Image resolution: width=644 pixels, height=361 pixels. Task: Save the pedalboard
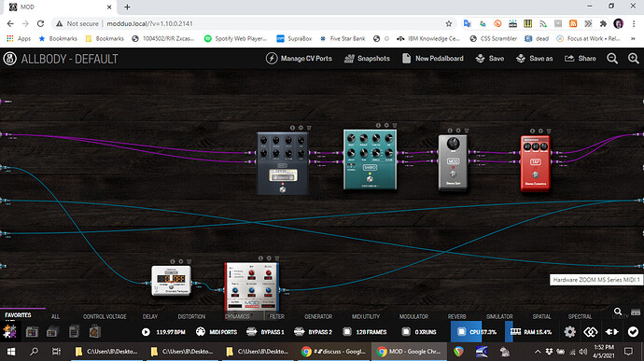tap(490, 59)
